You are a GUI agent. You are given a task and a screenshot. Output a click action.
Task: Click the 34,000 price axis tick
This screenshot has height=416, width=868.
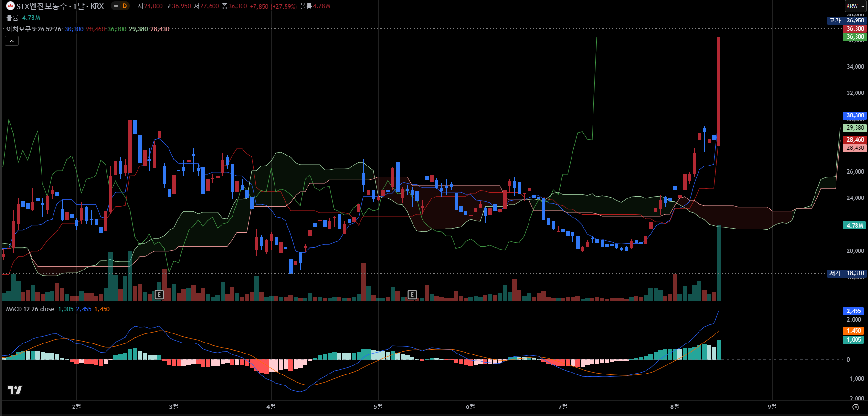pyautogui.click(x=855, y=67)
